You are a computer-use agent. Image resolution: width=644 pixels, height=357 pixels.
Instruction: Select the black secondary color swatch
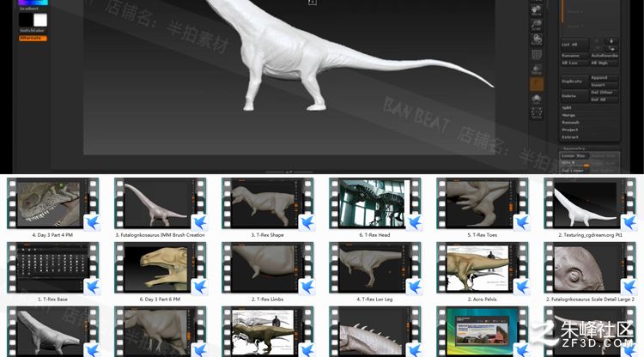pos(26,20)
